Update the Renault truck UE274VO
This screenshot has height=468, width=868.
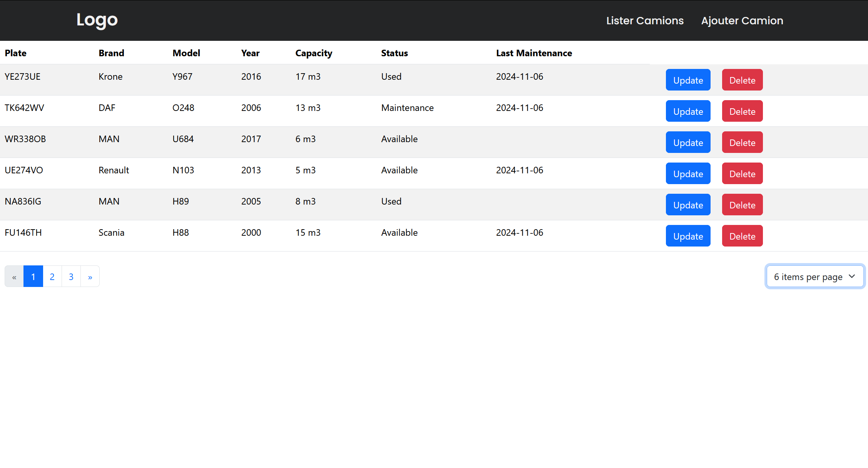pyautogui.click(x=688, y=174)
